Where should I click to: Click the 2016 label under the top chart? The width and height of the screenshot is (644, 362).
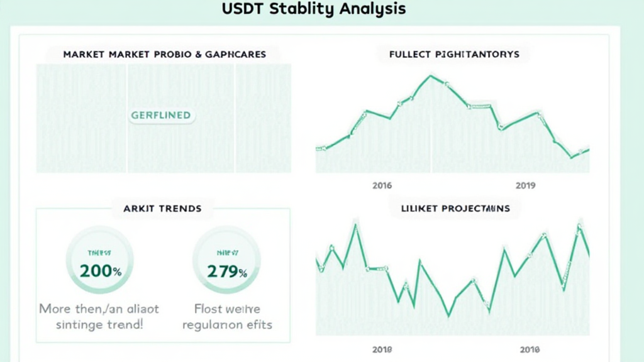(x=382, y=185)
